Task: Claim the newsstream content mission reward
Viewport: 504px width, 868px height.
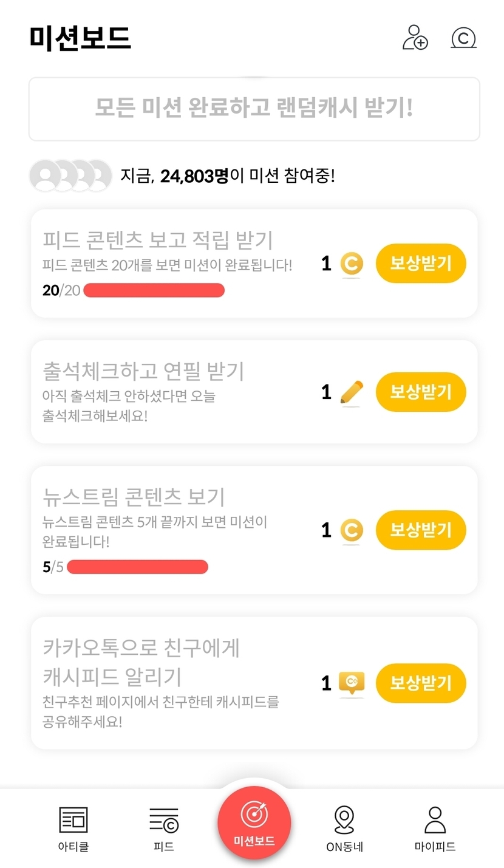Action: tap(421, 530)
